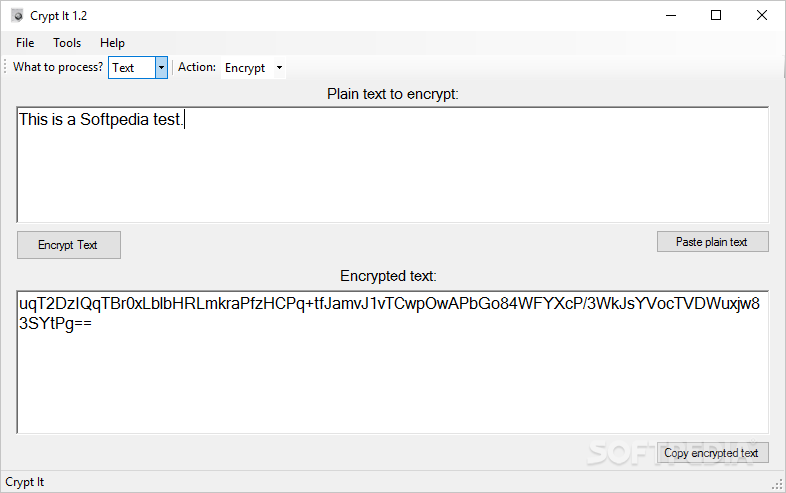
Task: Click the Crypt It status bar text
Action: click(25, 482)
